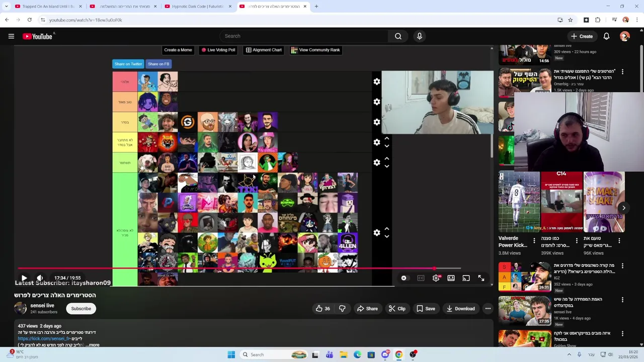This screenshot has height=362, width=644.
Task: Open YouTube notifications bell
Action: (606, 36)
